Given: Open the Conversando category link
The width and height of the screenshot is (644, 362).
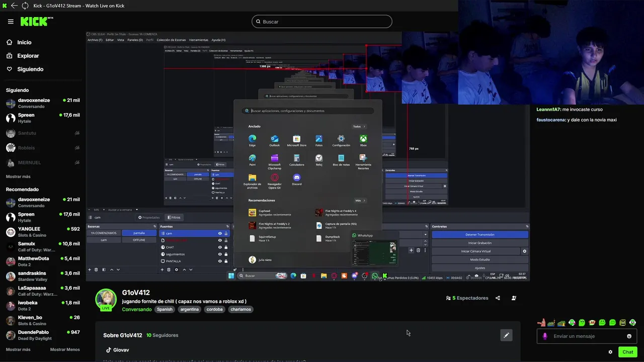Looking at the screenshot, I should 136,309.
